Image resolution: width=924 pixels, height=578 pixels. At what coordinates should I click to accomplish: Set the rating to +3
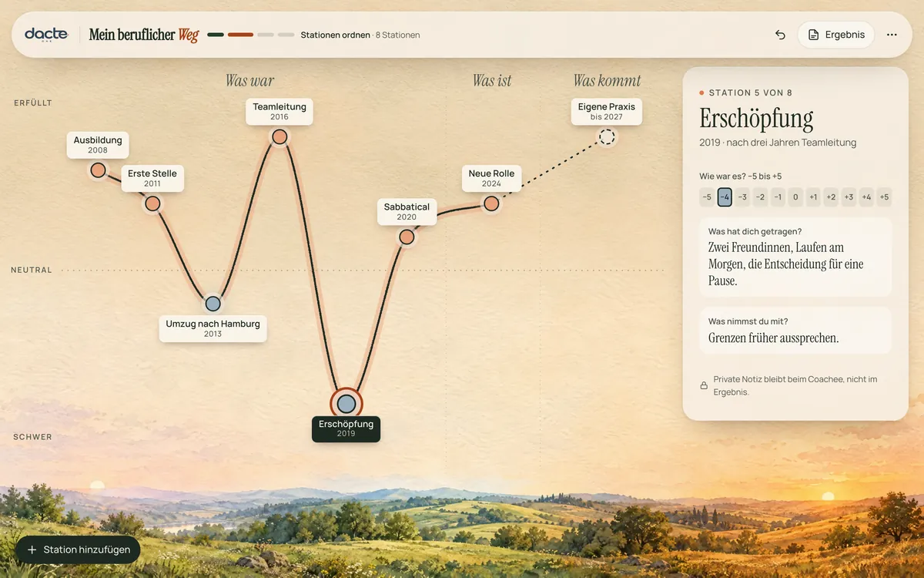click(849, 197)
